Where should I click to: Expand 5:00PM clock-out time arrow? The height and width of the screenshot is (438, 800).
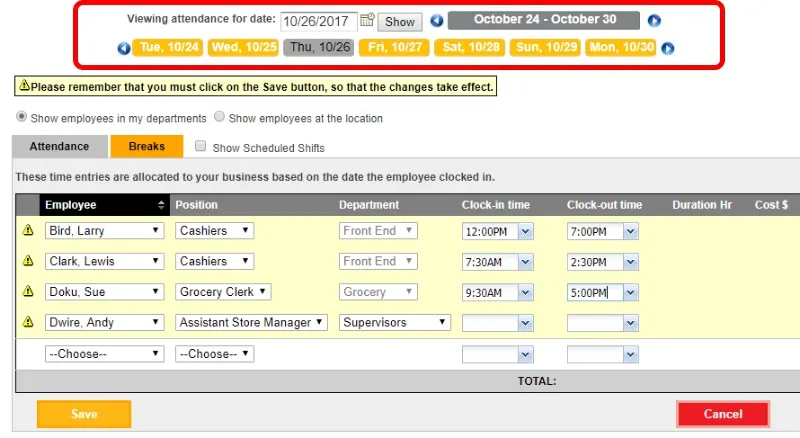tap(631, 293)
